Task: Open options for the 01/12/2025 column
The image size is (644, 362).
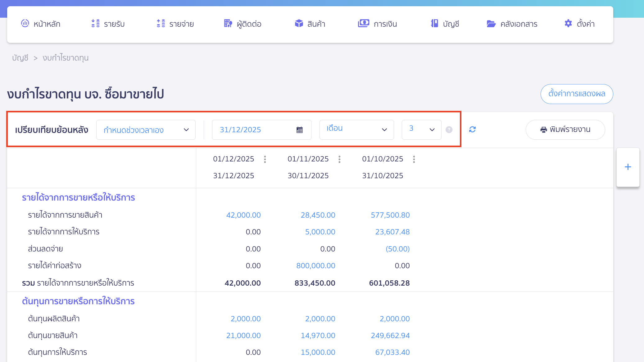Action: point(265,159)
